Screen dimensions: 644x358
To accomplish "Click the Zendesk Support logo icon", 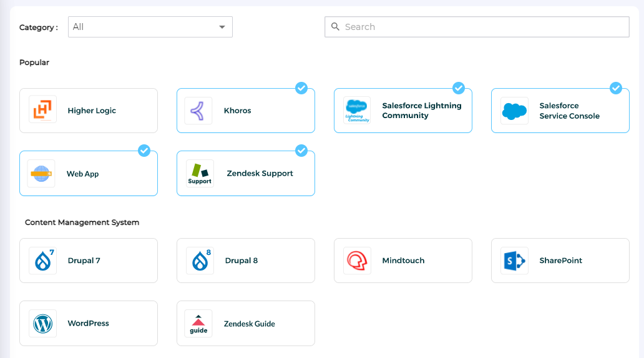I will tap(200, 174).
